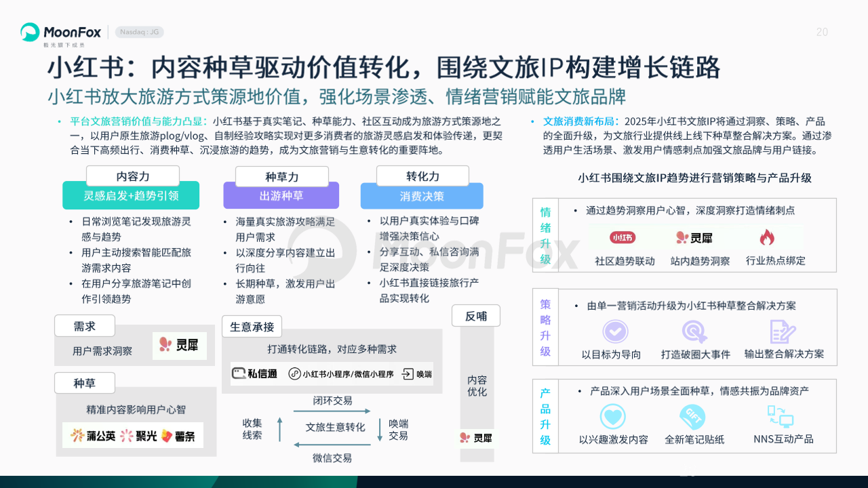868x488 pixels.
Task: Click the 社区趋势联动 caption
Action: [625, 260]
